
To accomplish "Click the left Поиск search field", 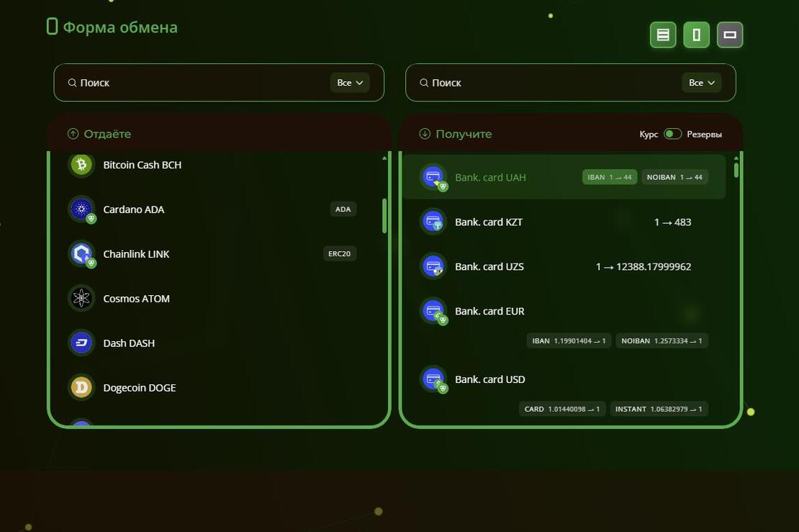I will [x=194, y=83].
